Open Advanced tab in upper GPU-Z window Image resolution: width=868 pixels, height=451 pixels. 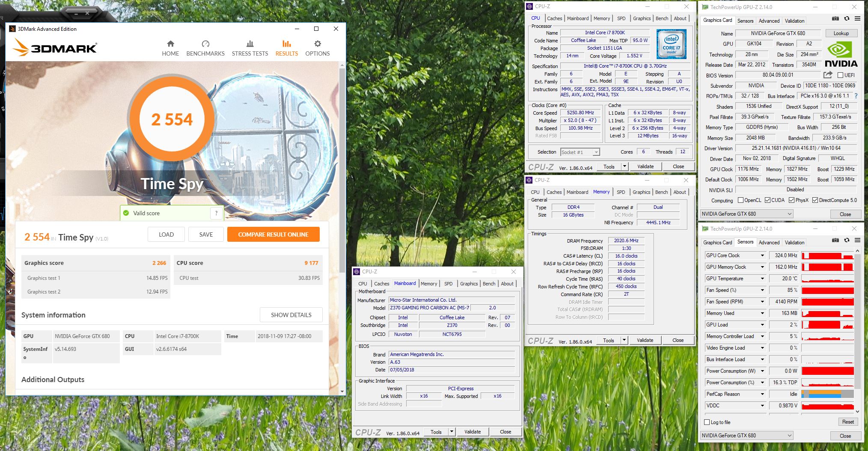(769, 21)
